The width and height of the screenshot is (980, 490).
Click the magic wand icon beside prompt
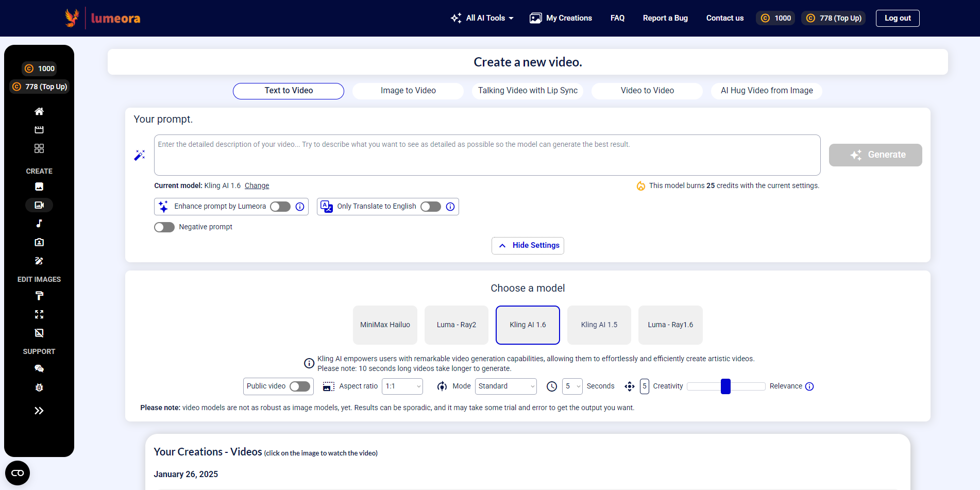click(x=139, y=155)
